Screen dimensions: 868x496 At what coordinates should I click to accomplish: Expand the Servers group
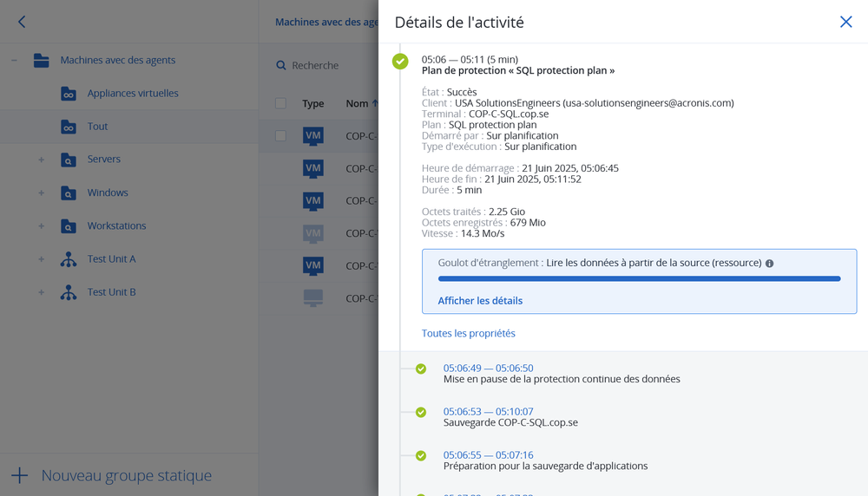coord(41,160)
